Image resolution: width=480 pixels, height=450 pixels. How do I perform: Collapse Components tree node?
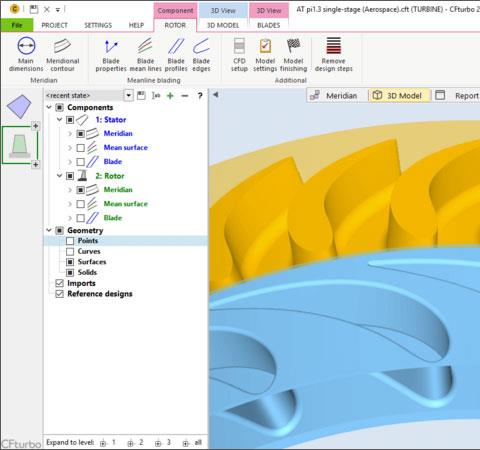point(49,107)
